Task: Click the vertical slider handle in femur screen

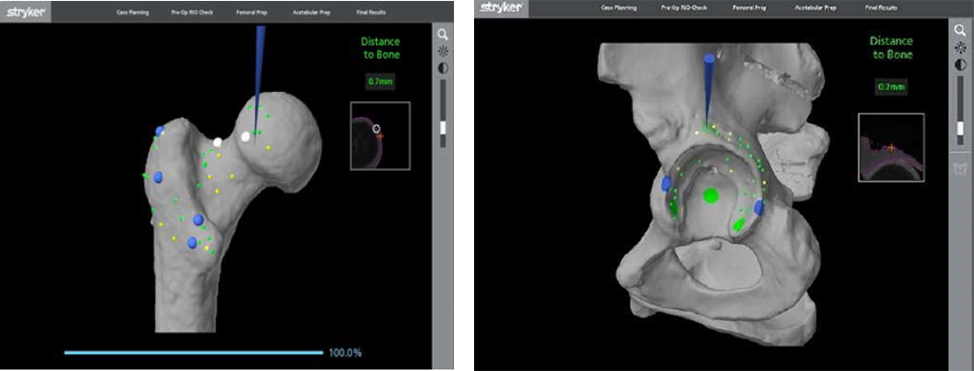Action: coord(443,127)
